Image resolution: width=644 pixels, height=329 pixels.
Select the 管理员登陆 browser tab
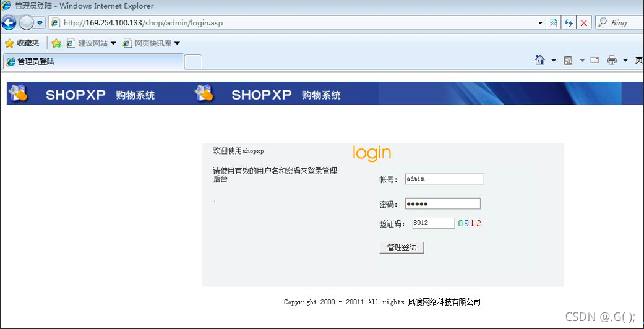click(93, 62)
